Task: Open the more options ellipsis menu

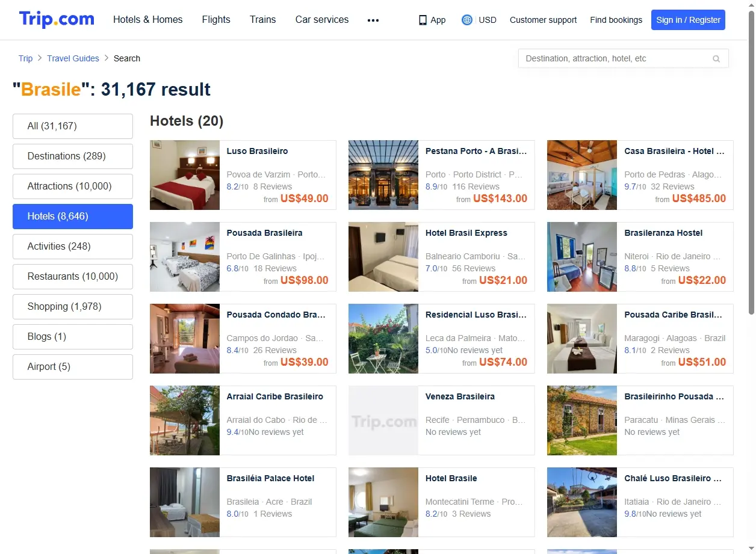Action: pyautogui.click(x=373, y=20)
